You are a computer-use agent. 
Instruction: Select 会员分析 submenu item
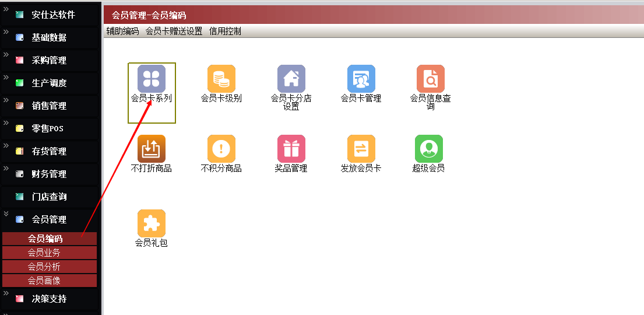(50, 267)
